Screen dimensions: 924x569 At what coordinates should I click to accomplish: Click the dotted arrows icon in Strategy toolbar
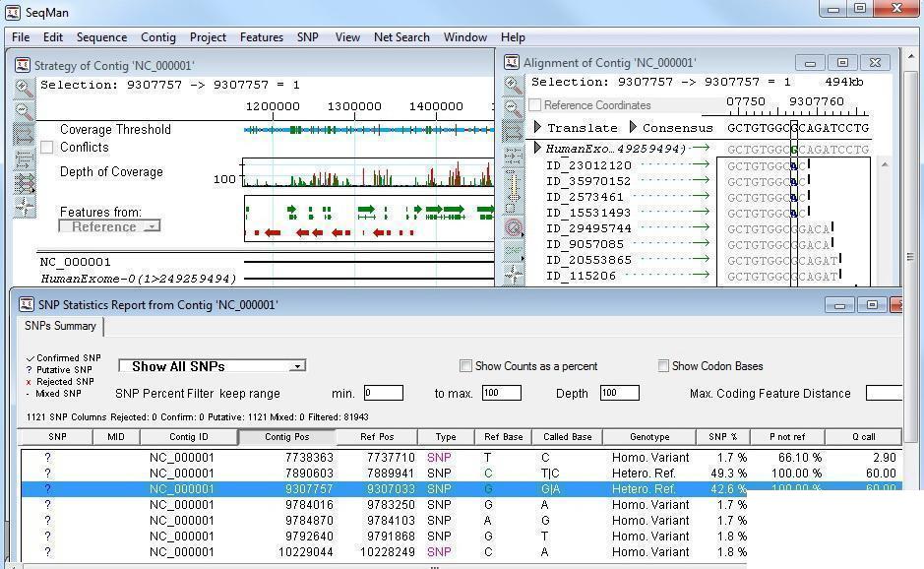pos(25,159)
